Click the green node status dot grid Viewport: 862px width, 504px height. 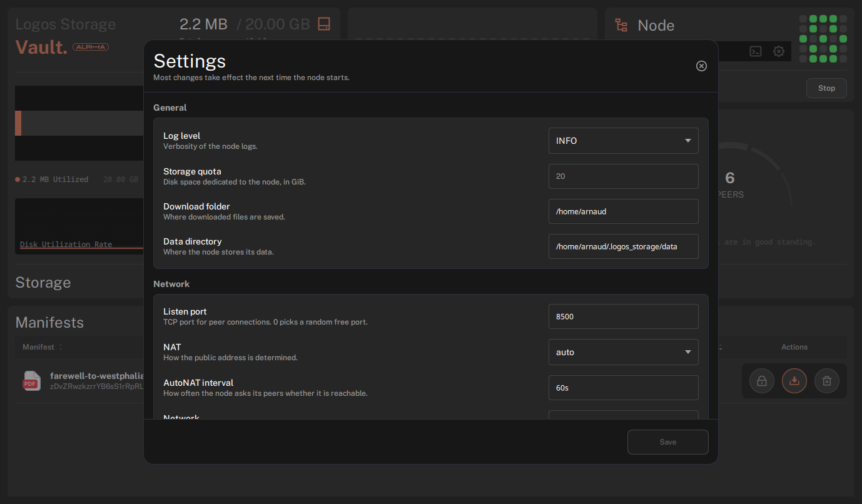click(x=823, y=39)
